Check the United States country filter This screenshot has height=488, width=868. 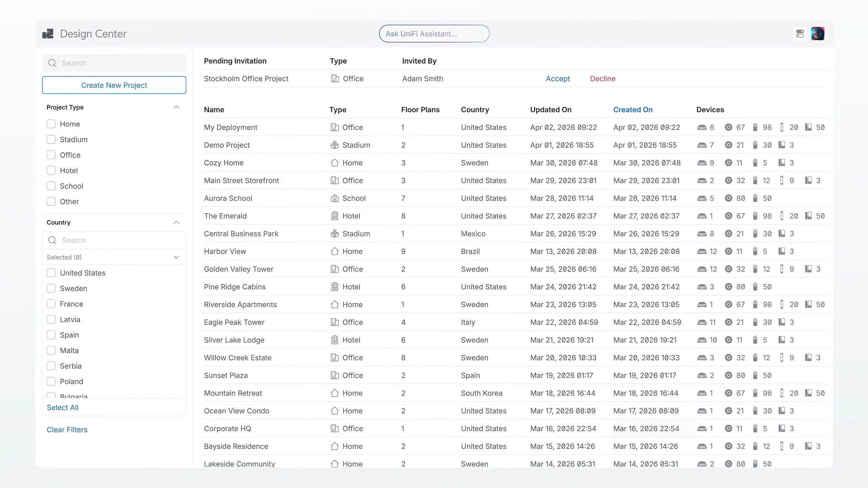tap(51, 273)
